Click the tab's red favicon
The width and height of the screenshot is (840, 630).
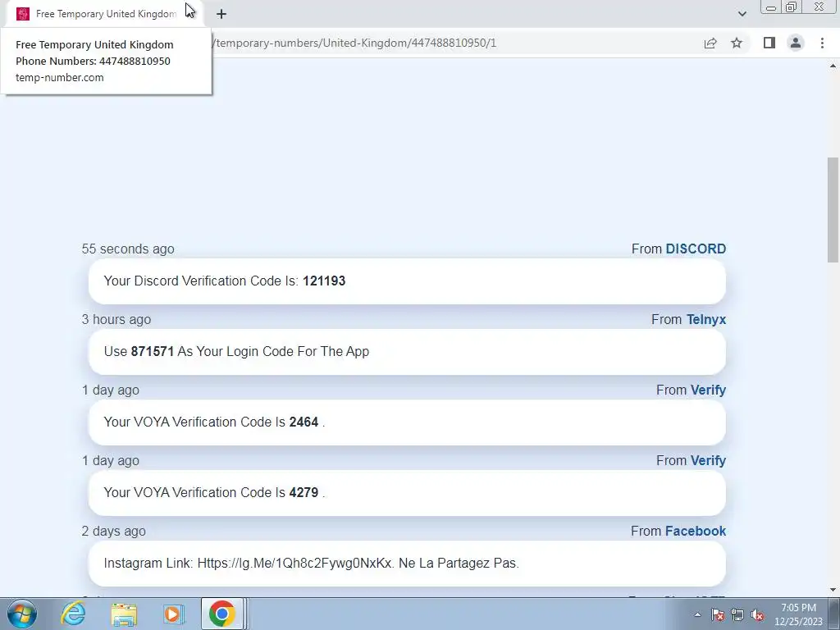(x=22, y=14)
